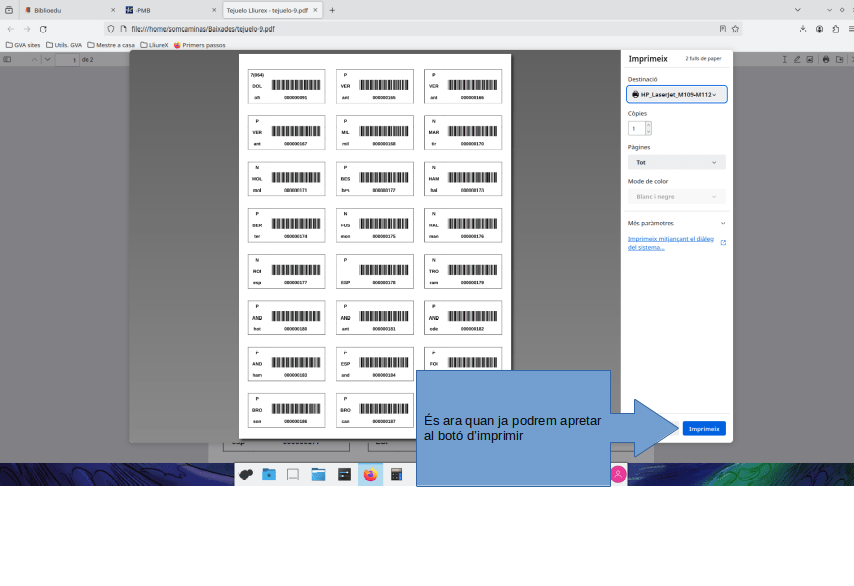The height and width of the screenshot is (586, 854).
Task: Open the Utils. GVA bookmarks folder
Action: [64, 45]
